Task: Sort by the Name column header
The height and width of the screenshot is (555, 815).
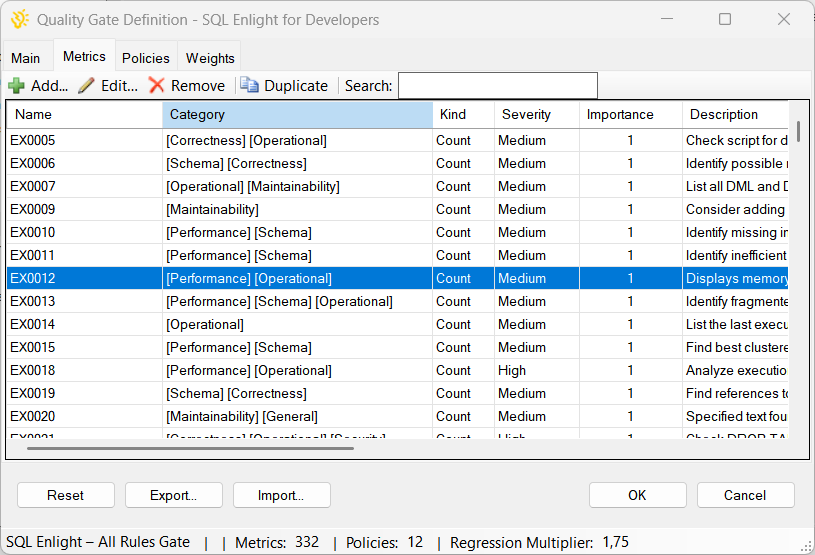Action: pos(84,114)
